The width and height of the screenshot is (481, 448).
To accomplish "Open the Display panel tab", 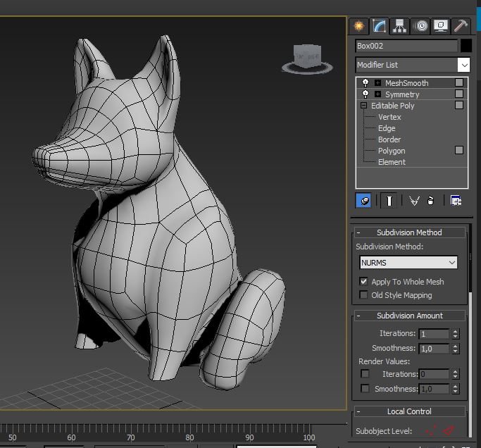I will 441,26.
